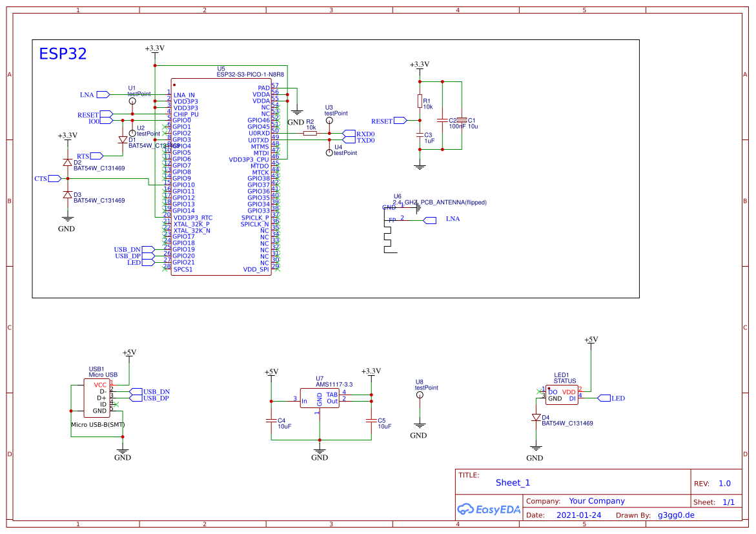This screenshot has width=756, height=534.
Task: Select the REV 1.0 field
Action: pos(724,483)
